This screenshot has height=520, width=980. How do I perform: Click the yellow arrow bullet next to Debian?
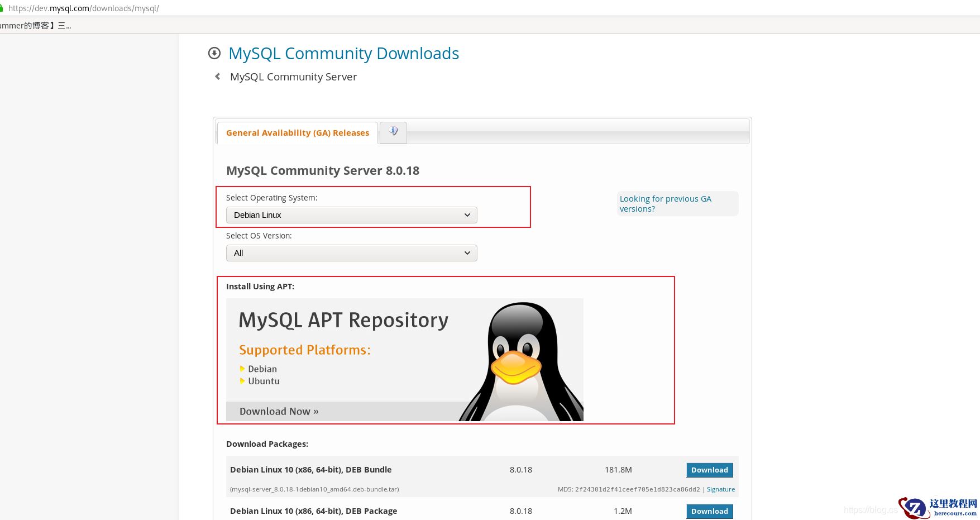click(x=242, y=369)
